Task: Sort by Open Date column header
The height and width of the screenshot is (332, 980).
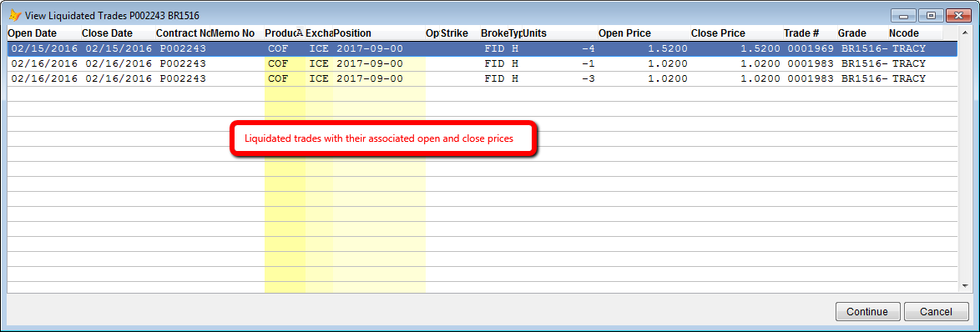Action: pos(43,33)
